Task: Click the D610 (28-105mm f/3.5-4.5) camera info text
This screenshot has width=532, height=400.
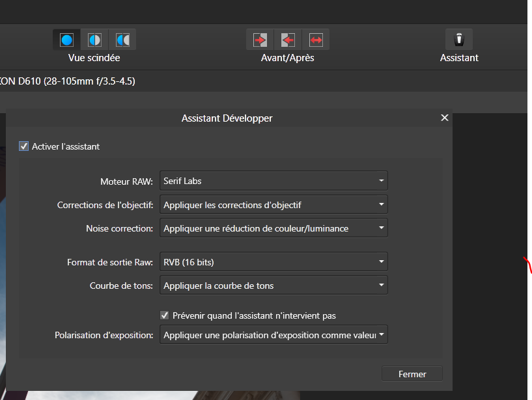Action: pos(77,81)
